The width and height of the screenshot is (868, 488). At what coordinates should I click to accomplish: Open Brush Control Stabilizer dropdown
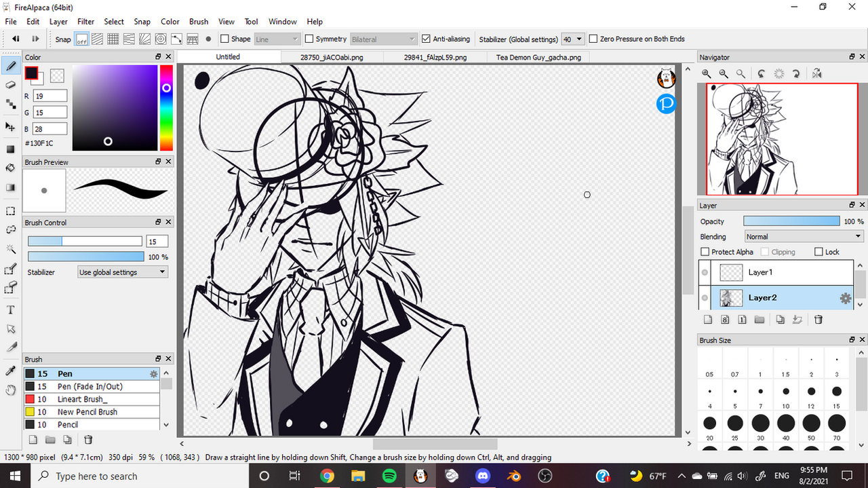point(122,272)
